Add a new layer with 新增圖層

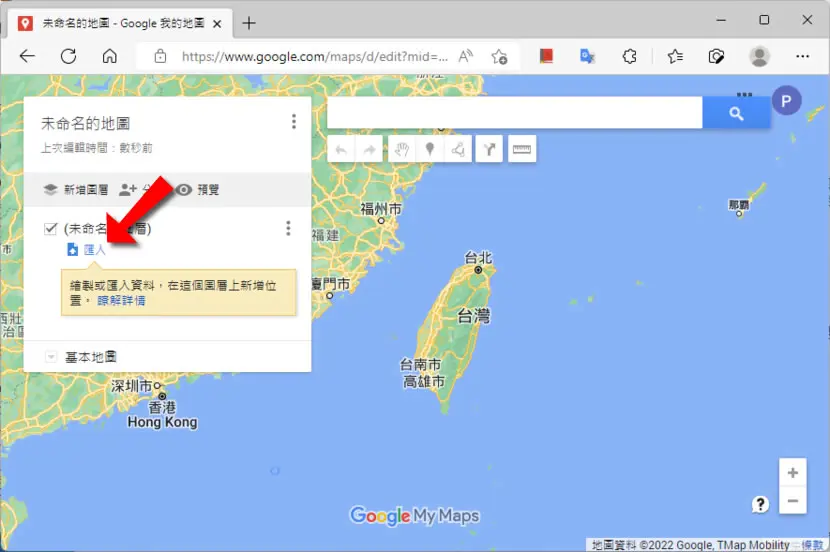(76, 189)
